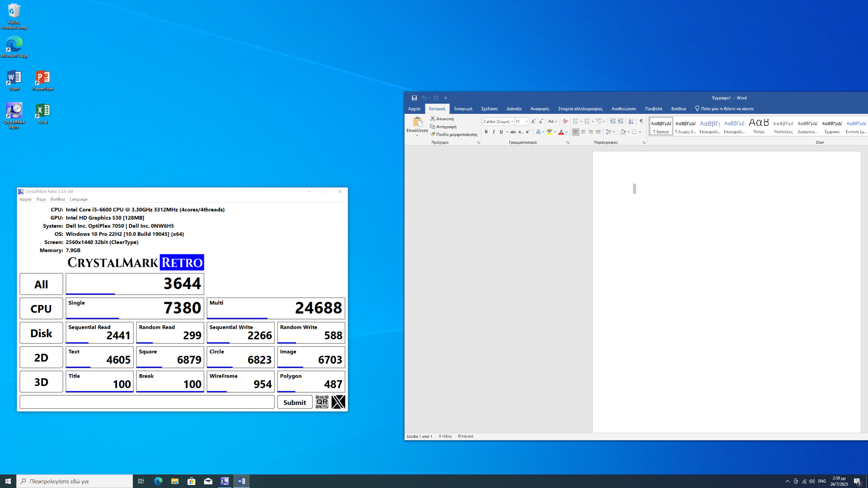Copy with the Αντιγραφή icon
This screenshot has width=868, height=488.
coord(433,127)
